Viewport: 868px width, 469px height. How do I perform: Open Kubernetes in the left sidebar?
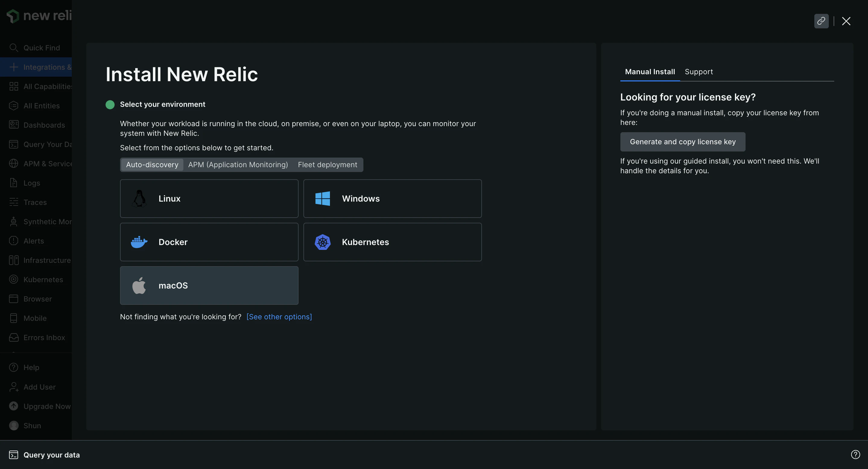pyautogui.click(x=36, y=279)
